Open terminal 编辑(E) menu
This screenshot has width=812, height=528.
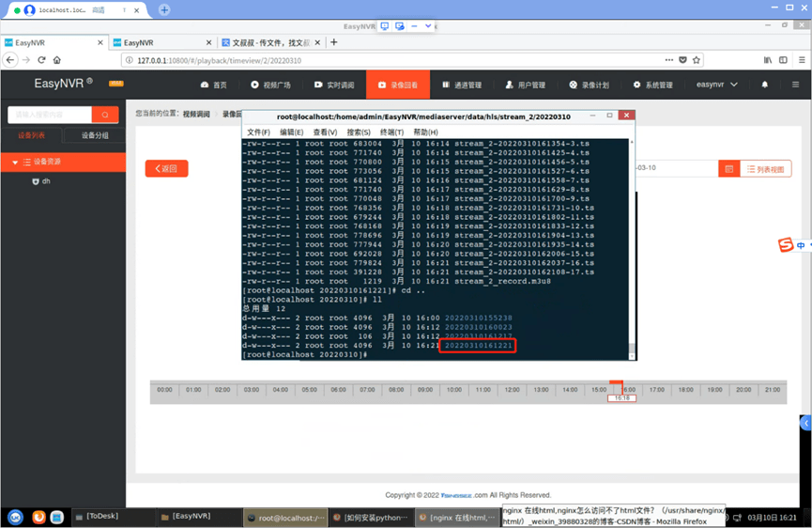click(292, 132)
